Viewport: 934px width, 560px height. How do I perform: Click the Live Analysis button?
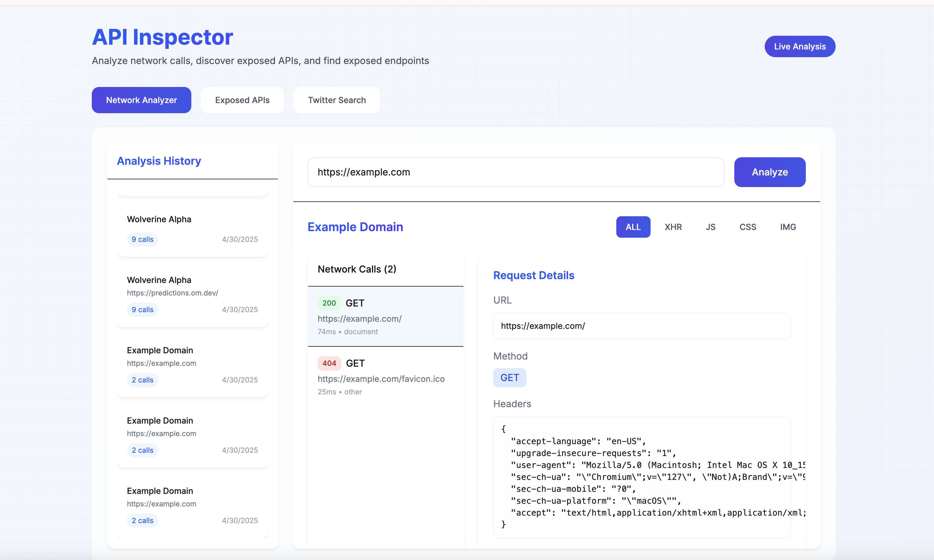coord(800,46)
